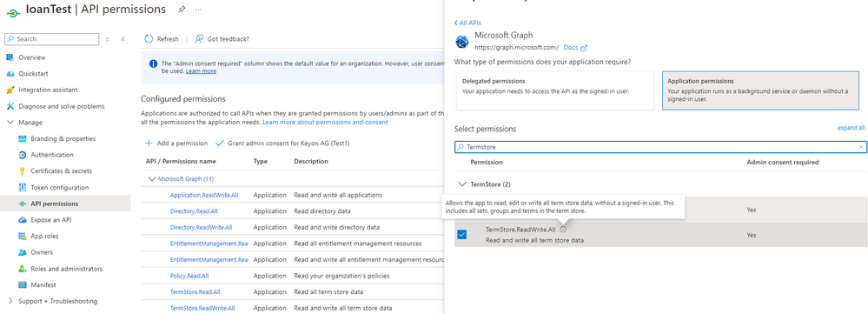Open Policy.Read.All permission link

pos(189,276)
